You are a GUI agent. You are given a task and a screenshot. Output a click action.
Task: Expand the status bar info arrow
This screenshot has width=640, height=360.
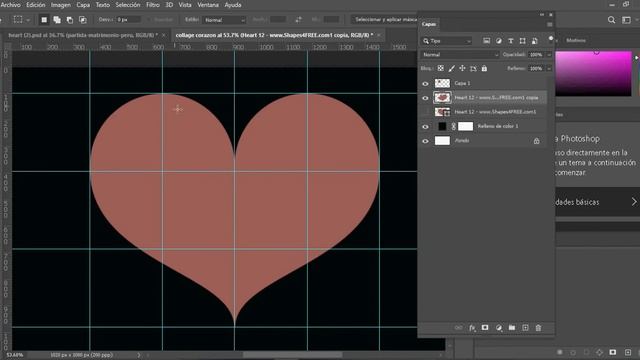coord(139,355)
